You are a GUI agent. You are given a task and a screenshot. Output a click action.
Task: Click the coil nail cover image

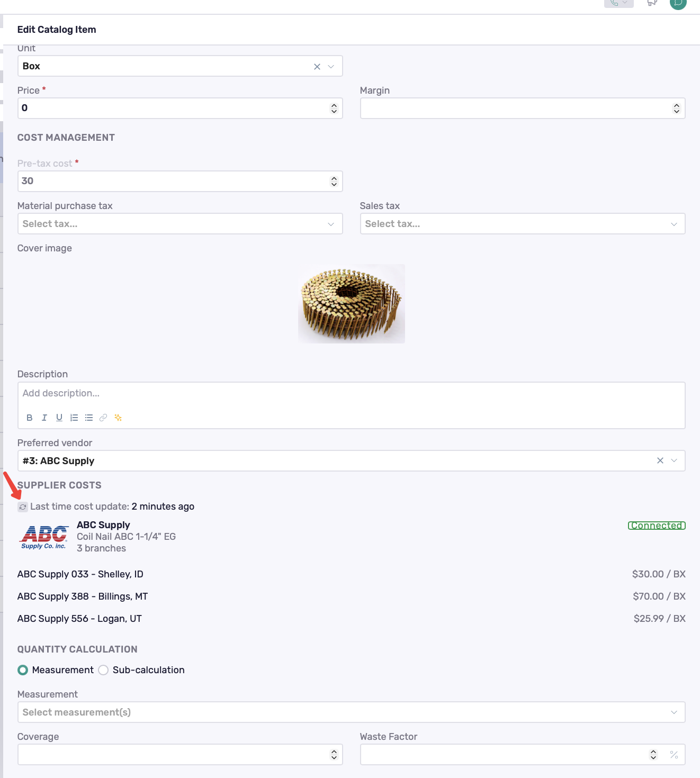pos(352,304)
